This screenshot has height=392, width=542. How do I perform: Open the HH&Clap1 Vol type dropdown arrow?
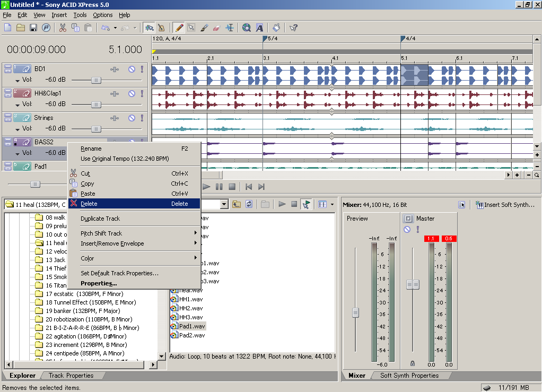18,104
